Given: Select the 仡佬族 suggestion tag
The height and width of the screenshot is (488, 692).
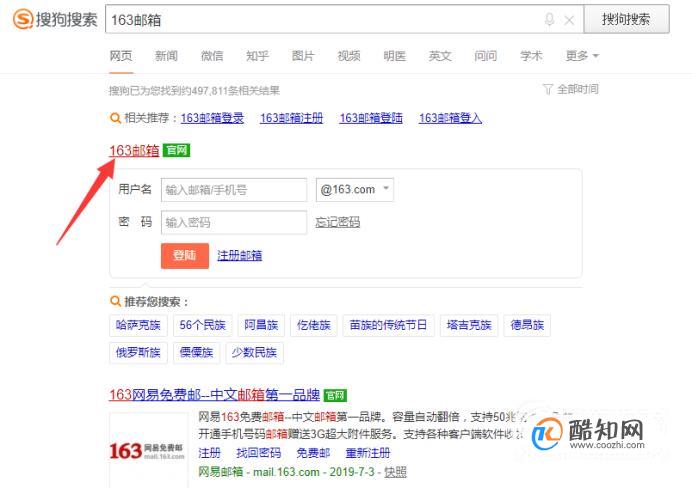Looking at the screenshot, I should [x=314, y=326].
